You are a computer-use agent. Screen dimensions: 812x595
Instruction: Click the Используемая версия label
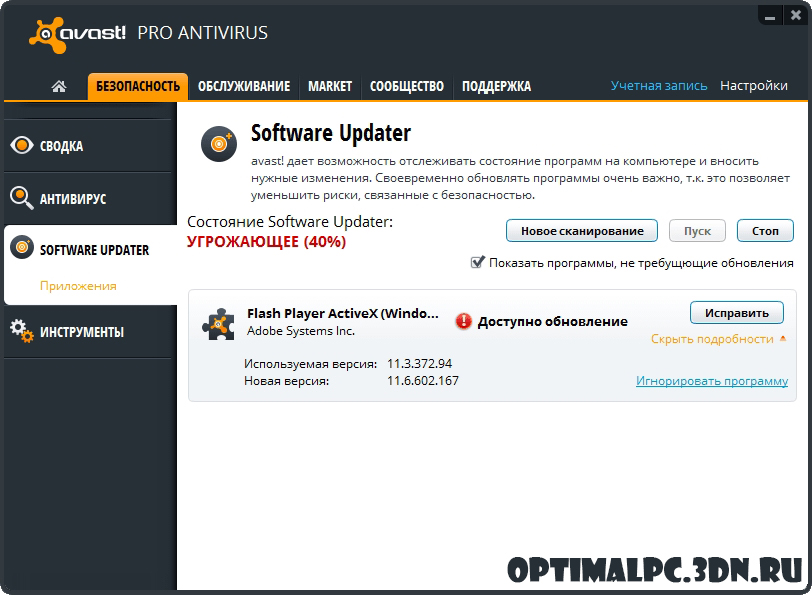pyautogui.click(x=310, y=364)
